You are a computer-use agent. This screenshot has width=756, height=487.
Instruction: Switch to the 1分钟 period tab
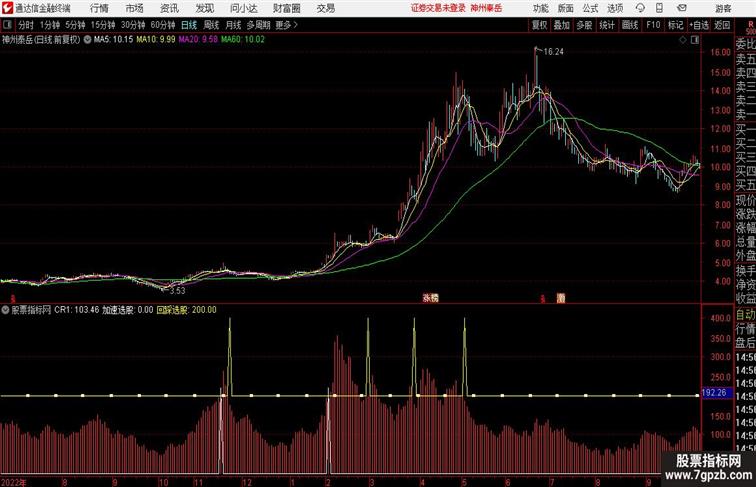(x=50, y=25)
